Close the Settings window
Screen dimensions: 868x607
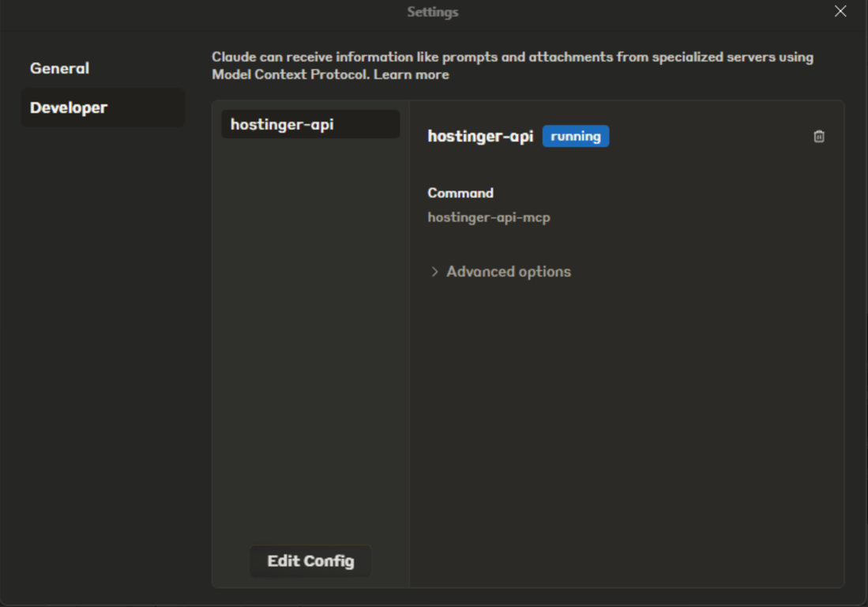(x=839, y=11)
